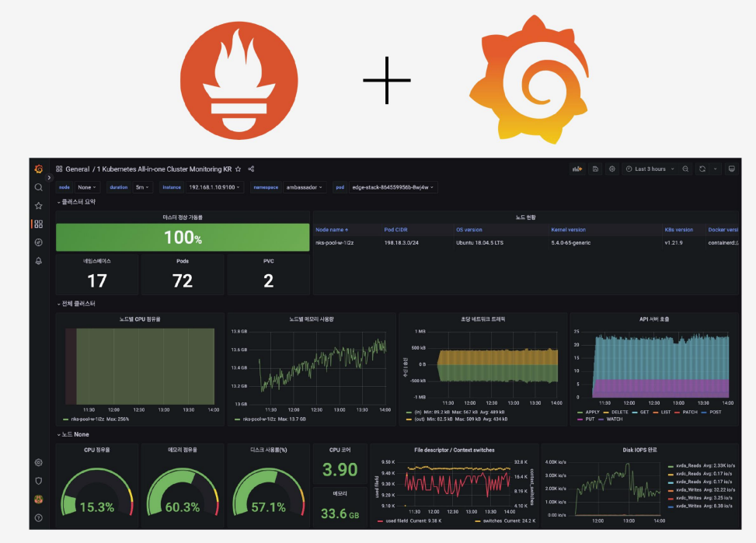Open the search icon in the sidebar

pyautogui.click(x=39, y=187)
